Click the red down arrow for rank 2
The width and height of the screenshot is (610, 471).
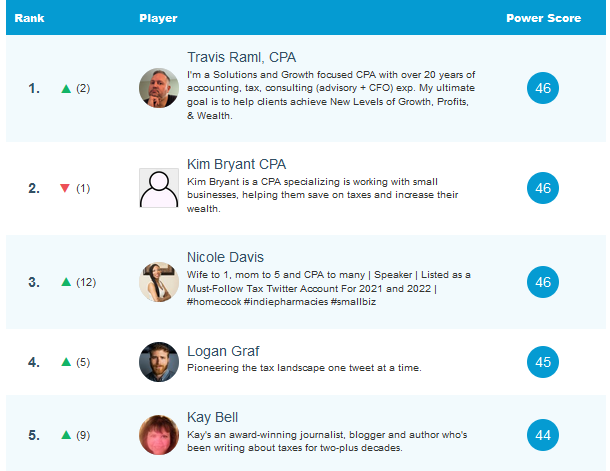pos(65,188)
